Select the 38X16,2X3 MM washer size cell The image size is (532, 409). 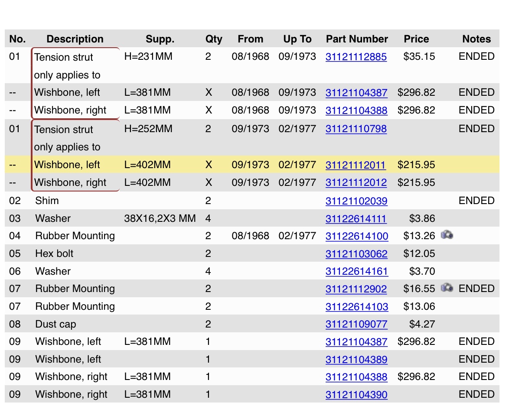[160, 218]
